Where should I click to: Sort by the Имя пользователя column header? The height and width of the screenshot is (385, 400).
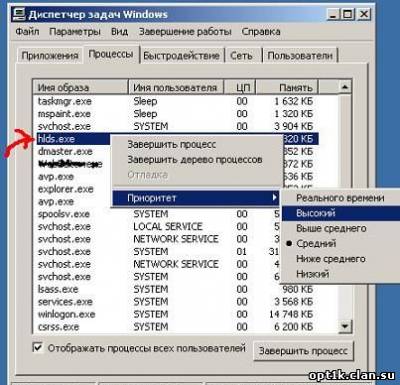[175, 87]
